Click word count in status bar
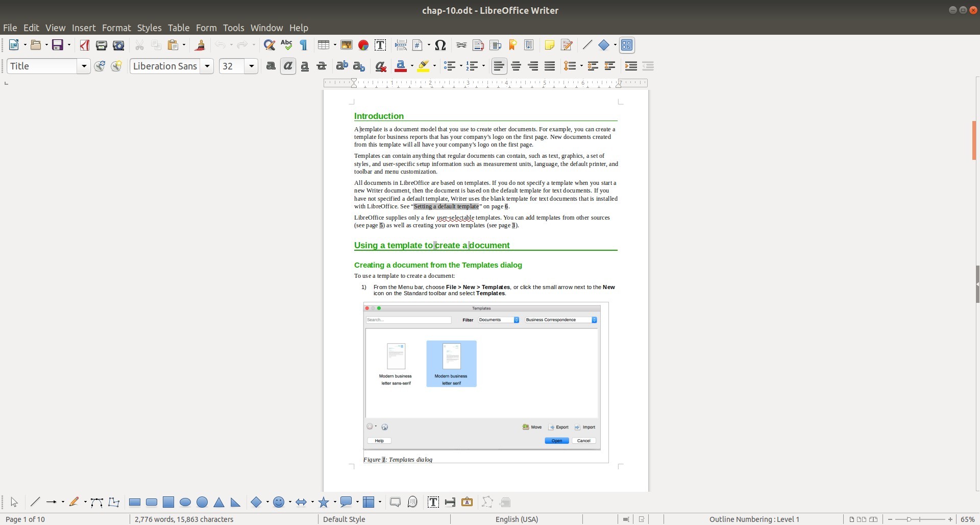Image resolution: width=980 pixels, height=525 pixels. 184,519
